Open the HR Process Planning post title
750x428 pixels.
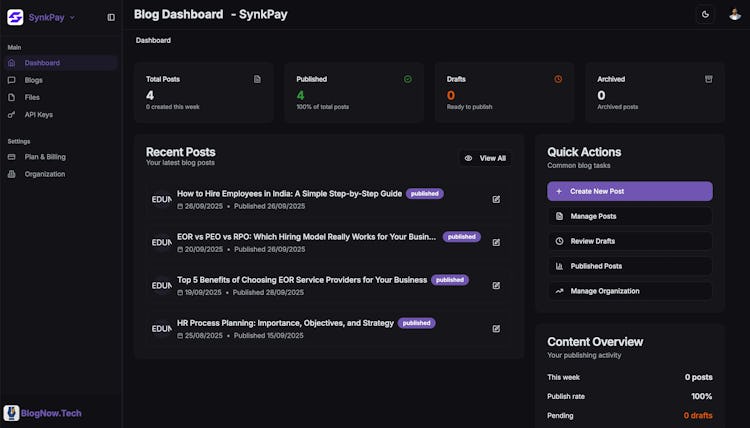coord(285,323)
